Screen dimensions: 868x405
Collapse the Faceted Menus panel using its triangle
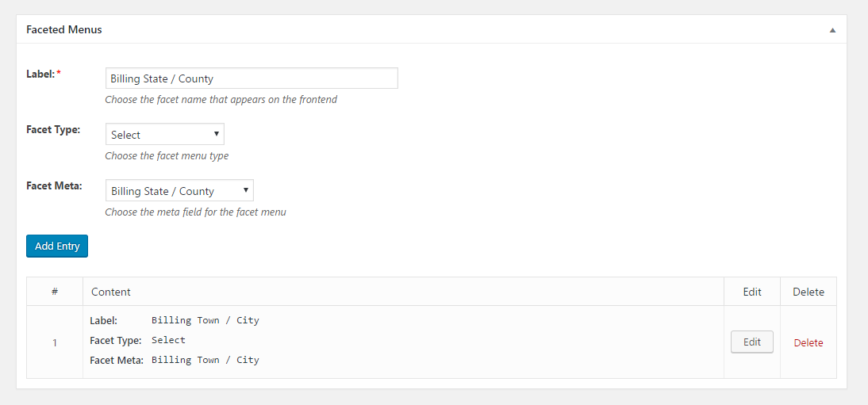832,30
